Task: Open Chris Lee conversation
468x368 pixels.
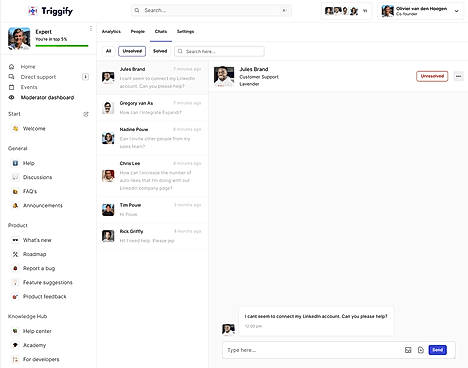Action: (153, 176)
